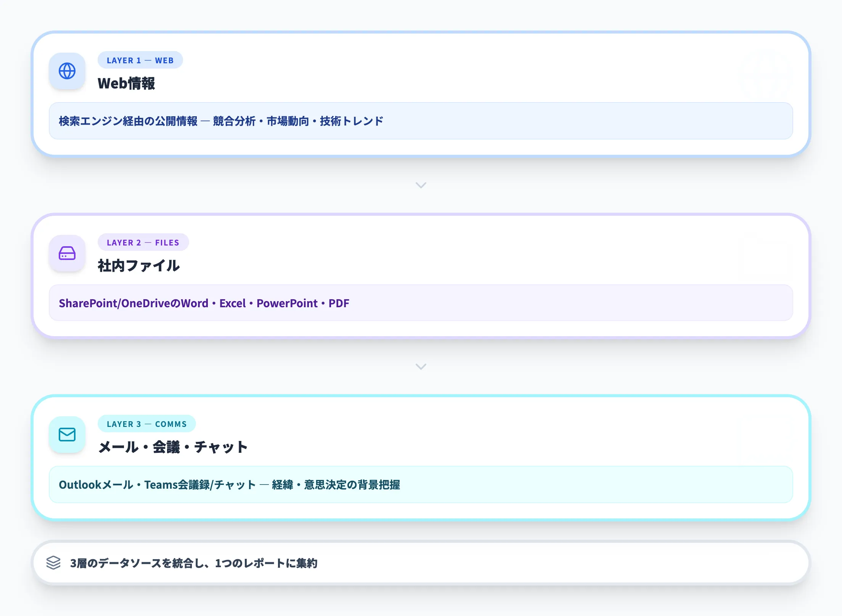Image resolution: width=842 pixels, height=616 pixels.
Task: Switch to the LAYER 2 — FILES badge
Action: [143, 242]
